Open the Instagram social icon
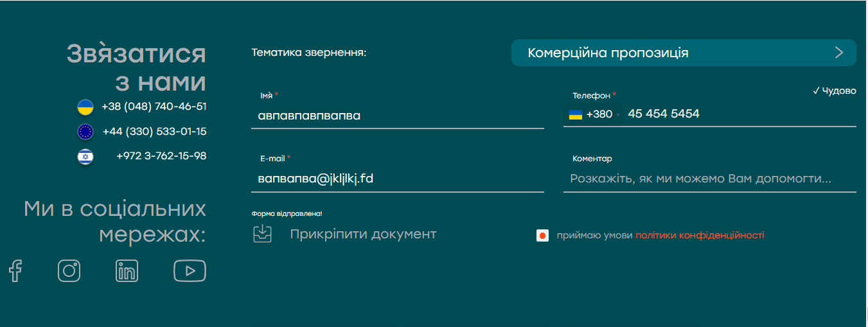Viewport: 868px width, 327px height. point(69,270)
